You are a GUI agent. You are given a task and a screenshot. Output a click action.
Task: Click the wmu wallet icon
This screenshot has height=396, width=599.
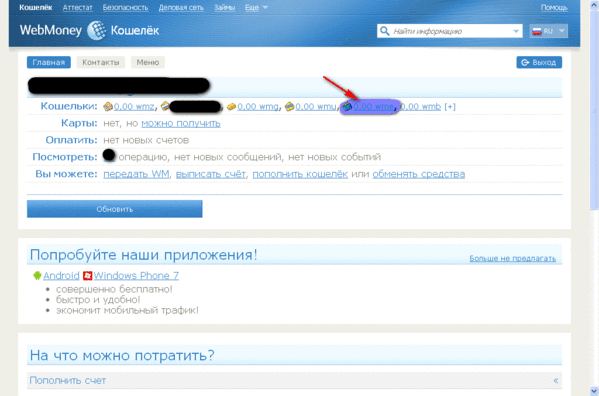point(290,107)
